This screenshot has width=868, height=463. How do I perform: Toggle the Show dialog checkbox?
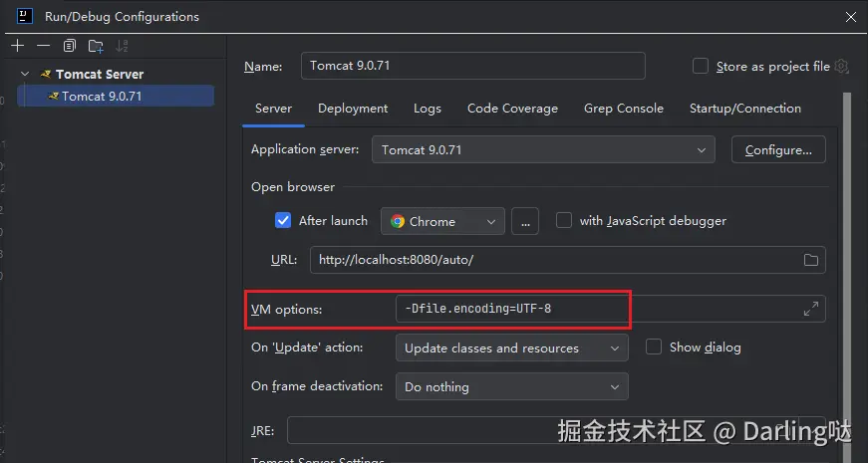654,347
